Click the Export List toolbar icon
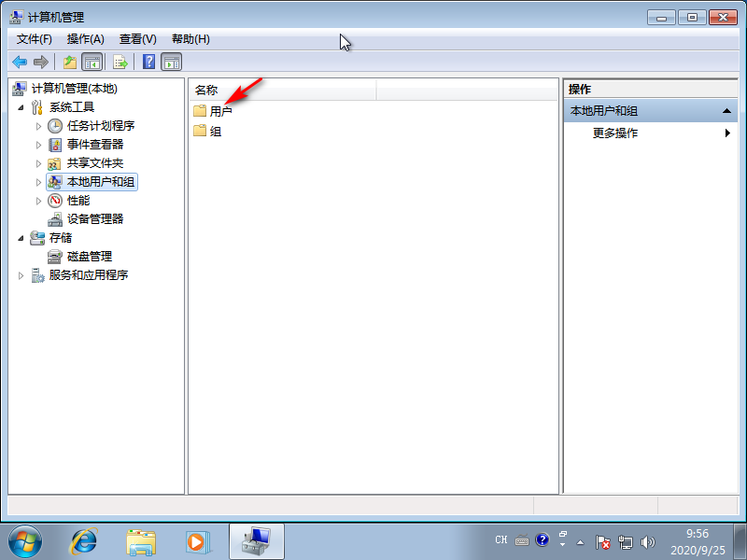 (x=120, y=62)
